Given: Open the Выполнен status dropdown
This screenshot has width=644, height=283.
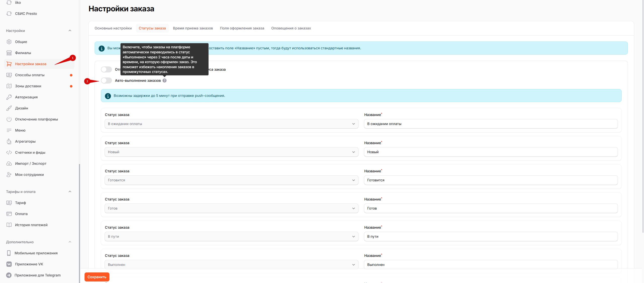Looking at the screenshot, I should 231,265.
